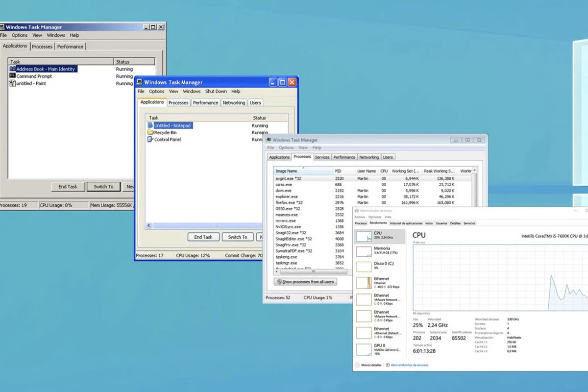Screen dimensions: 588x392
Task: Click End Task in the XP Task Manager
Action: point(203,237)
